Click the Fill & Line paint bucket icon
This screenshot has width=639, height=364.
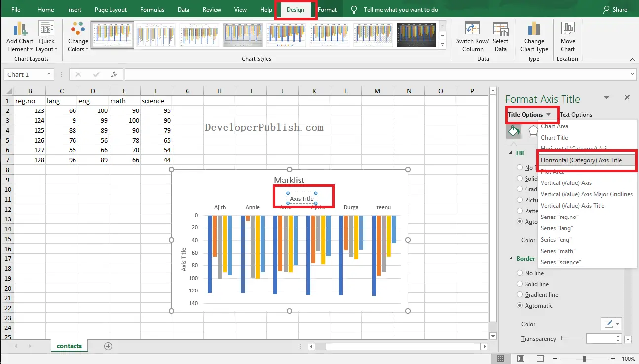[x=514, y=131]
